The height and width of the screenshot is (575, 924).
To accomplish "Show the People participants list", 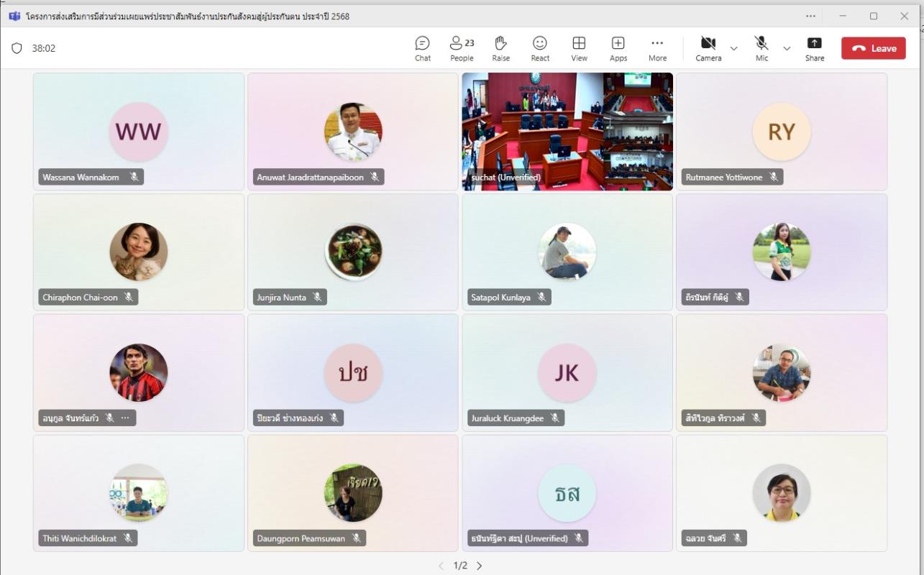I will (x=462, y=48).
